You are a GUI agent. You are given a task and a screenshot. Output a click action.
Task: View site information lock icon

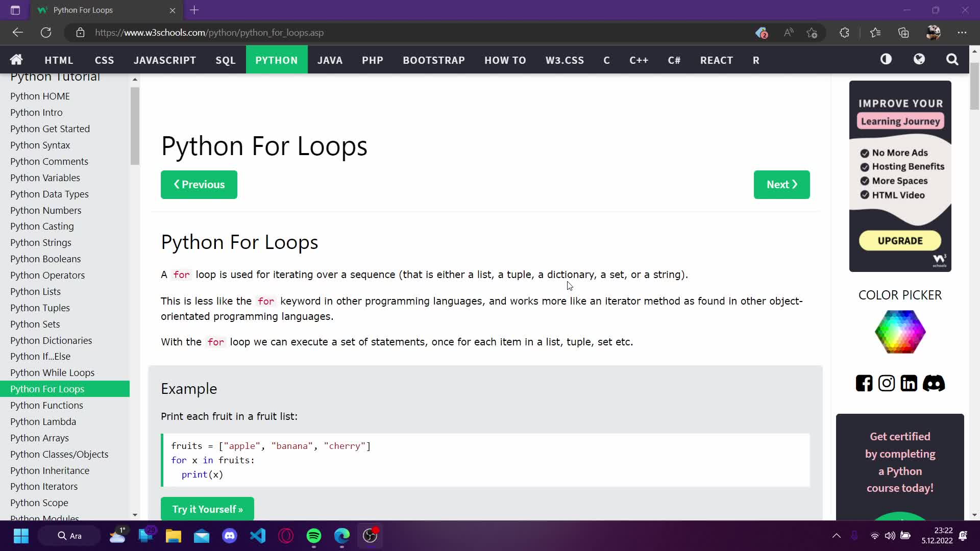[80, 33]
